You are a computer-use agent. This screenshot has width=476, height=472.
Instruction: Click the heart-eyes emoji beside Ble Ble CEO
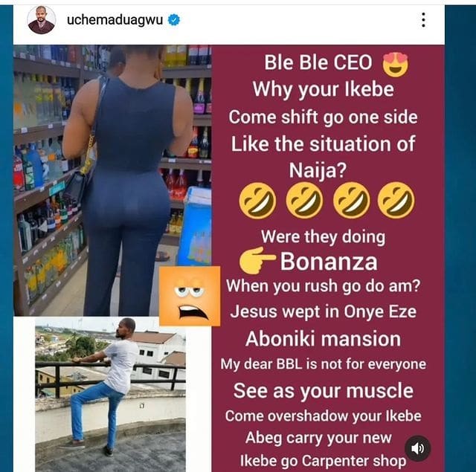click(395, 65)
